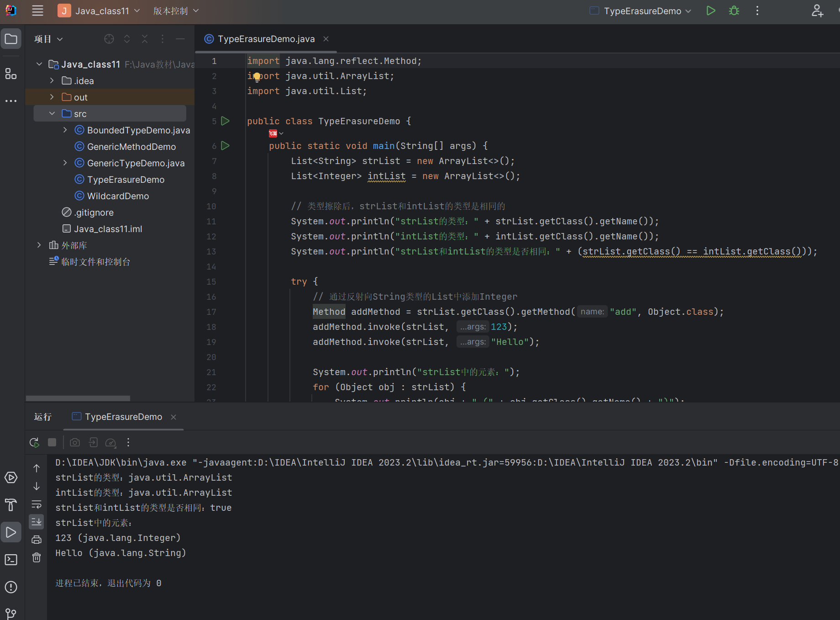Image resolution: width=840 pixels, height=620 pixels.
Task: Click the green Run button in top toolbar
Action: [x=710, y=11]
